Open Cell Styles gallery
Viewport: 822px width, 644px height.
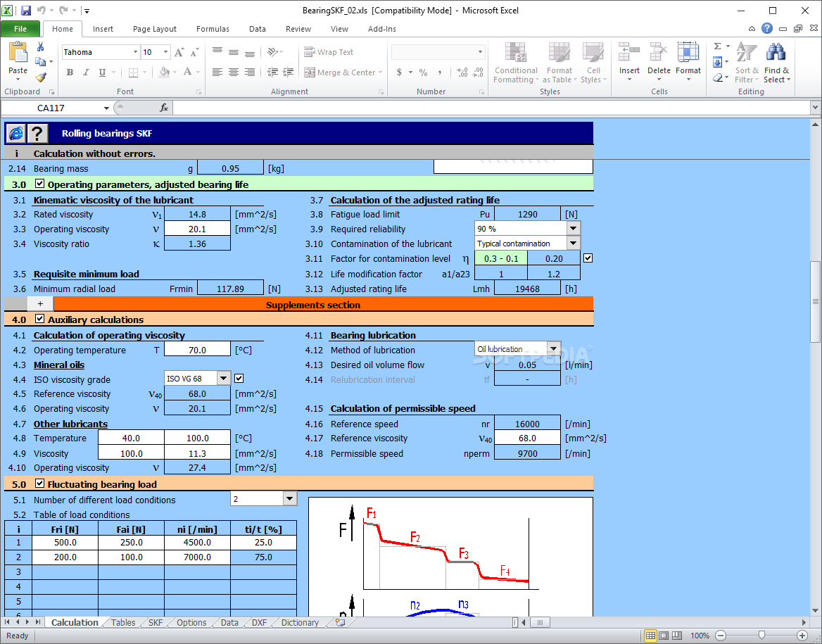(x=593, y=63)
